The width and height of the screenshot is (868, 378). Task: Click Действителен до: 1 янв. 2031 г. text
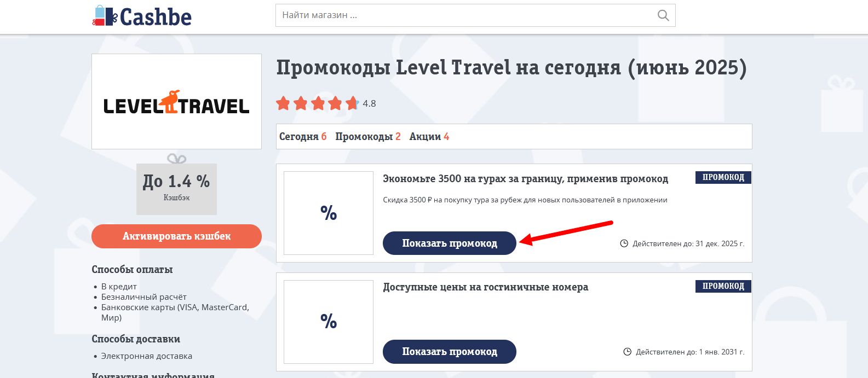pyautogui.click(x=690, y=352)
